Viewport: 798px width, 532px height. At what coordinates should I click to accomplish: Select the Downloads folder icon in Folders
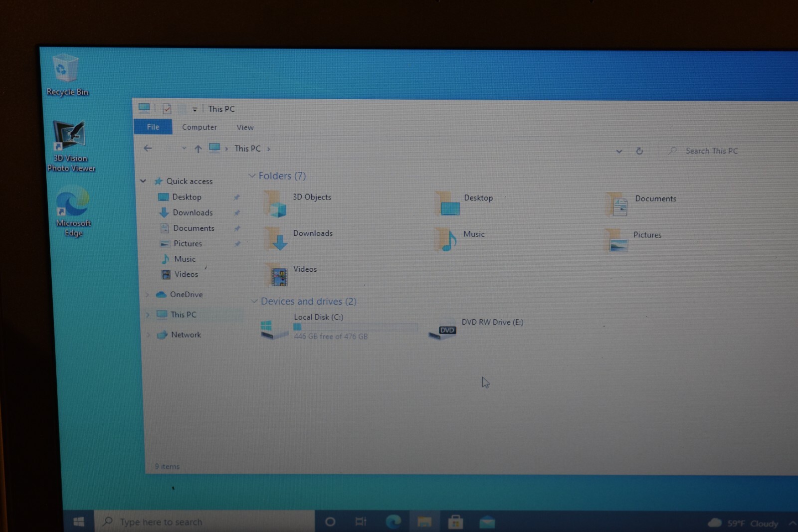click(276, 239)
